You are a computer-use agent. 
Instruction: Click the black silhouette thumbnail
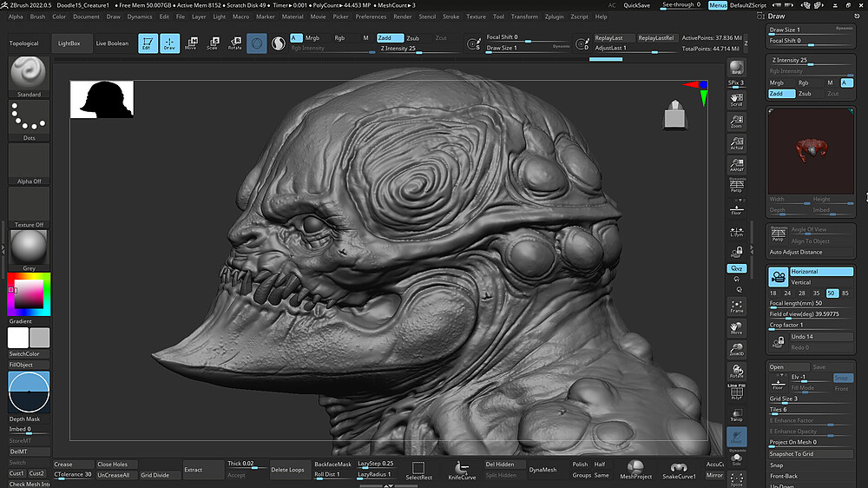pos(102,99)
